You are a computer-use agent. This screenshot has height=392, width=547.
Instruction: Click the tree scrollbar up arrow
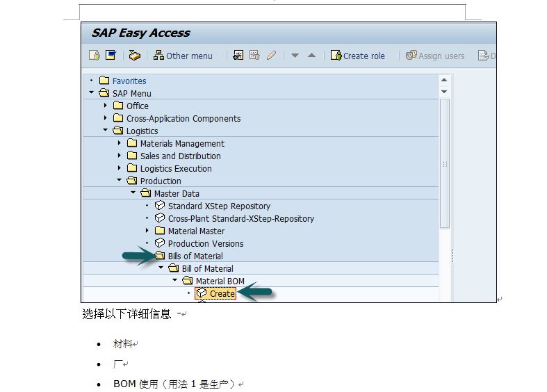444,80
